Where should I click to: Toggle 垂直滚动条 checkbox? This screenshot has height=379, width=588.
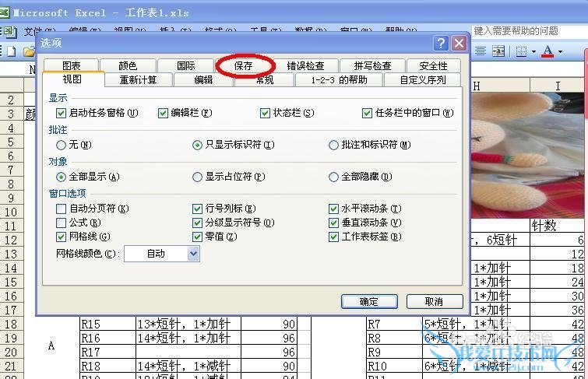click(x=333, y=223)
